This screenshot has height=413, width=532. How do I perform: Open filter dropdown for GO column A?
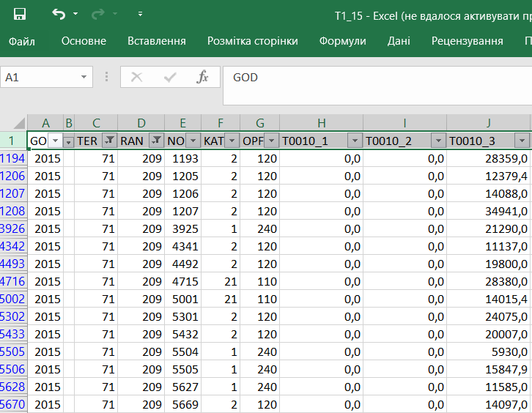click(x=55, y=141)
